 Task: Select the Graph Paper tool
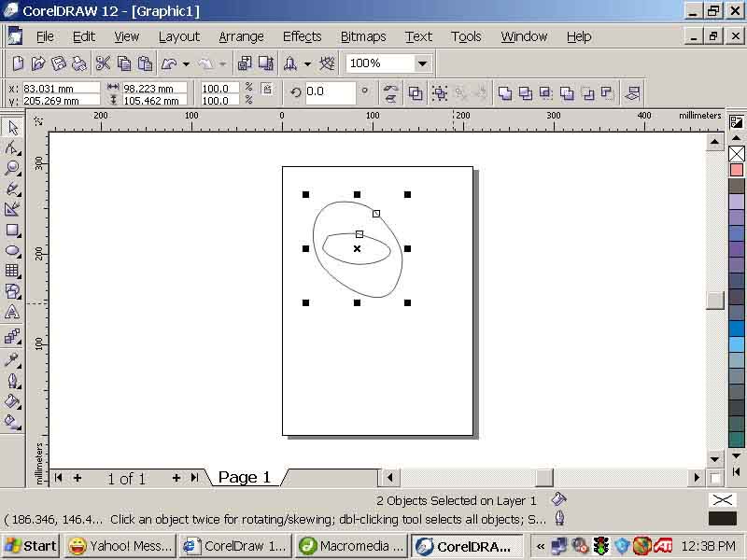[x=12, y=271]
